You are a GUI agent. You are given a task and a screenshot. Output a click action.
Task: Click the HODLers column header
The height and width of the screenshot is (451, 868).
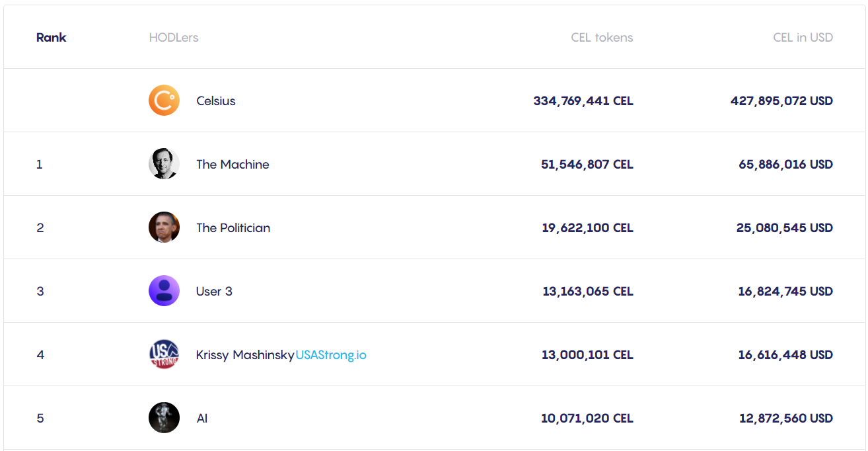pos(174,37)
